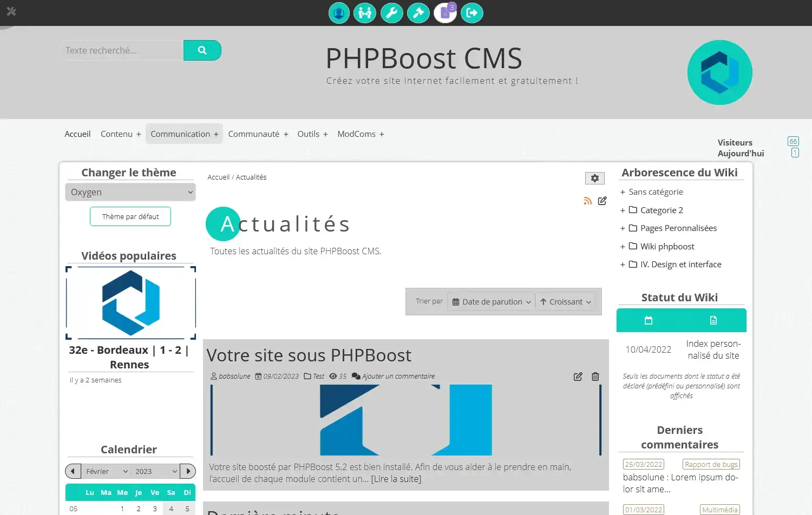Screen dimensions: 812x515
Task: Open the ModComs menu
Action: (x=361, y=134)
